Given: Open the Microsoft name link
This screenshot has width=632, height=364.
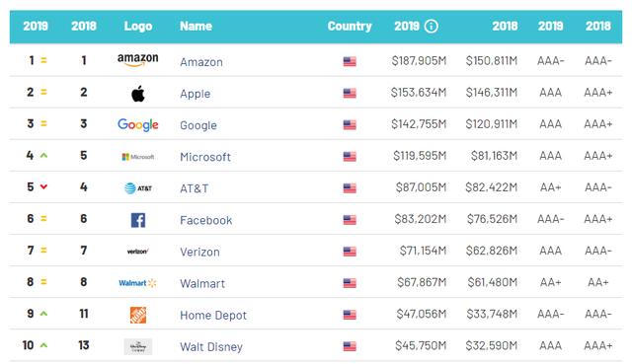Looking at the screenshot, I should coord(205,157).
